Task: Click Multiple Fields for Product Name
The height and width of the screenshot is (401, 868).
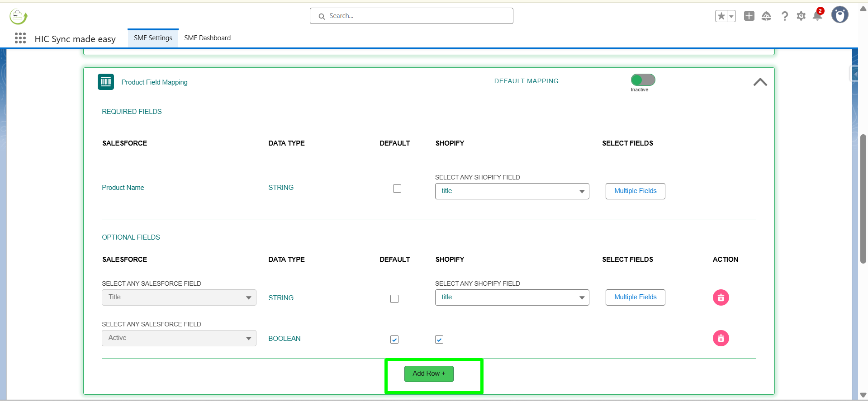Action: coord(636,191)
